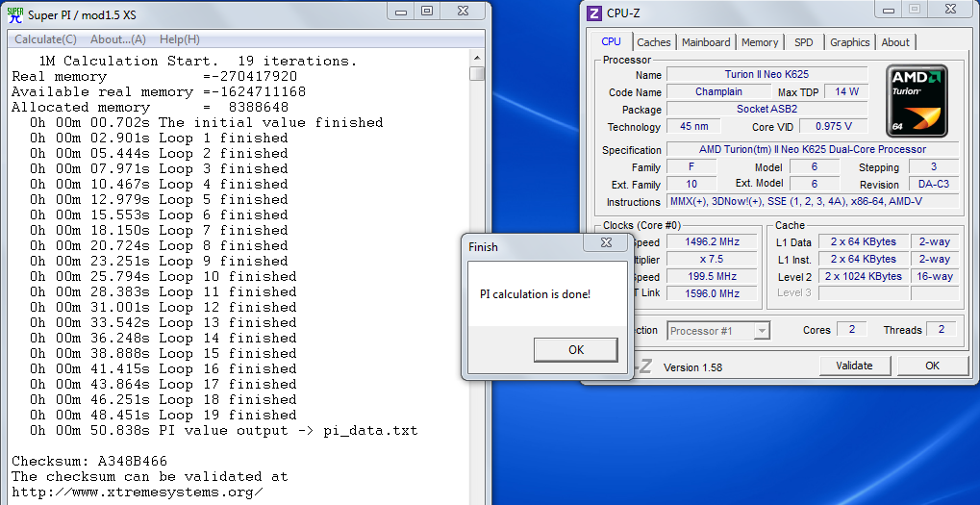Click the initial value finished line

206,122
